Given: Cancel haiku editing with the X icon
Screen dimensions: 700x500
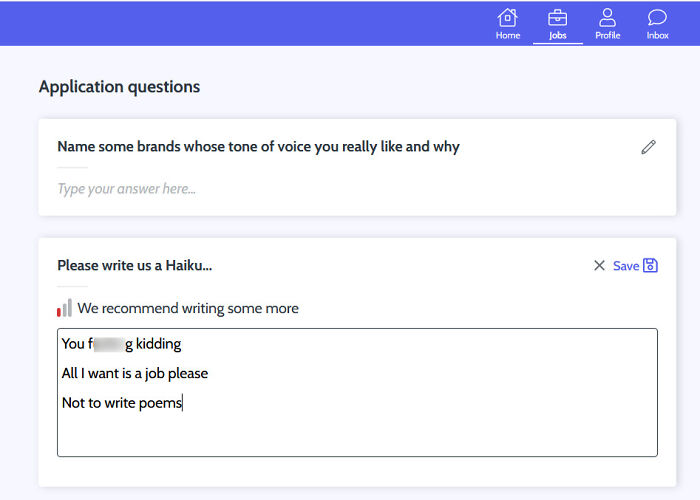Looking at the screenshot, I should coord(599,266).
